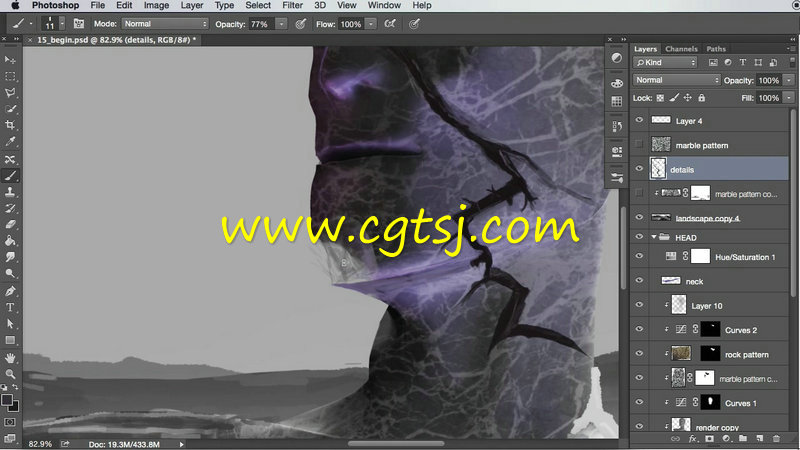Screen dimensions: 800x450
Task: Click the layer effects fx icon
Action: [x=692, y=439]
